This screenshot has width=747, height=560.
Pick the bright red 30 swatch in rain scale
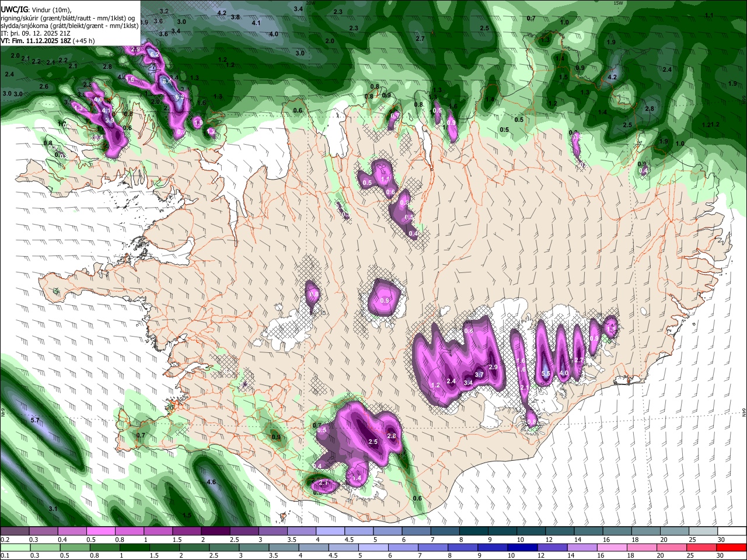click(732, 547)
